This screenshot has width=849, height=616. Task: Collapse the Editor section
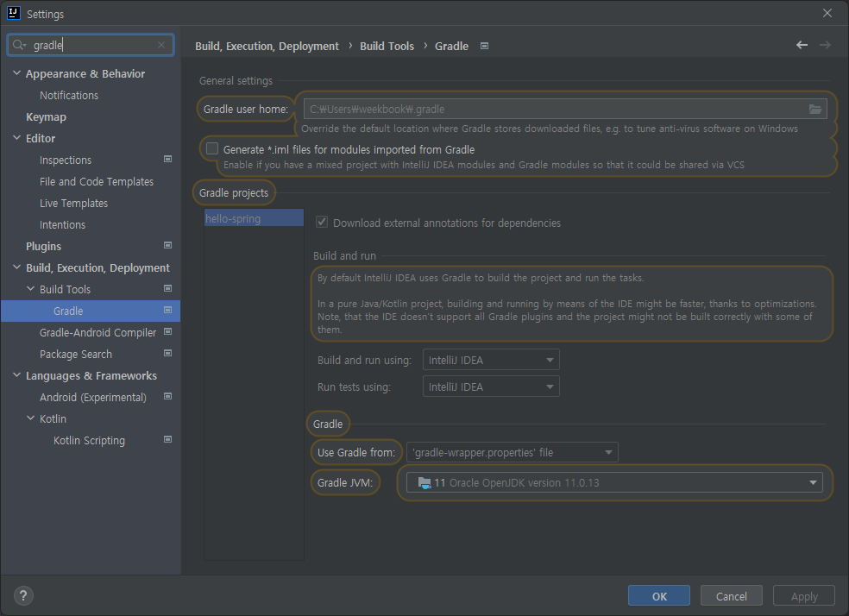click(x=16, y=138)
